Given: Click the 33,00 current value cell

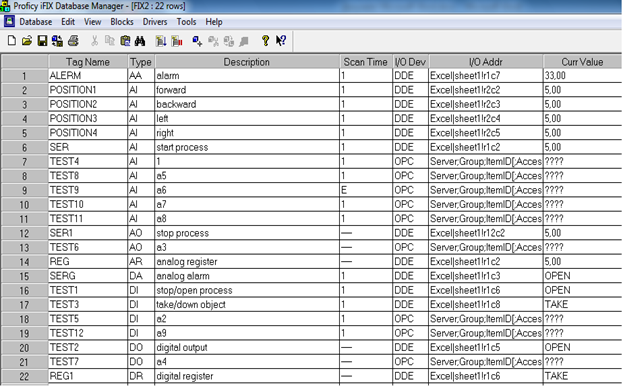Looking at the screenshot, I should click(582, 76).
